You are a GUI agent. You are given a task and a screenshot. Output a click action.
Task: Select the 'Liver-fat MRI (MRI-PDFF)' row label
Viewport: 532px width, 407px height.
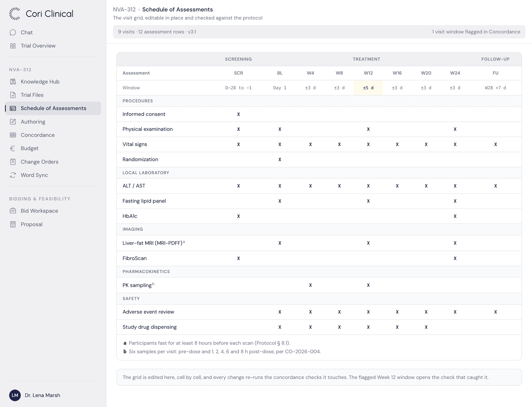pyautogui.click(x=154, y=243)
